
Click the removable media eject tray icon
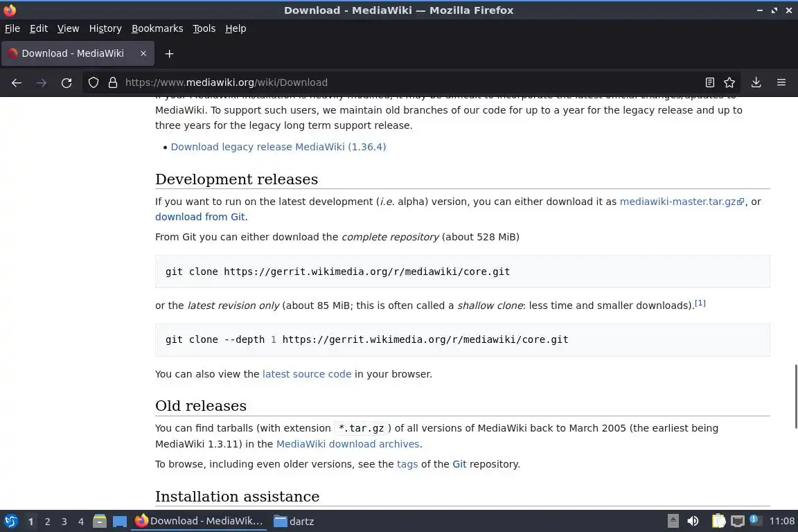[673, 521]
